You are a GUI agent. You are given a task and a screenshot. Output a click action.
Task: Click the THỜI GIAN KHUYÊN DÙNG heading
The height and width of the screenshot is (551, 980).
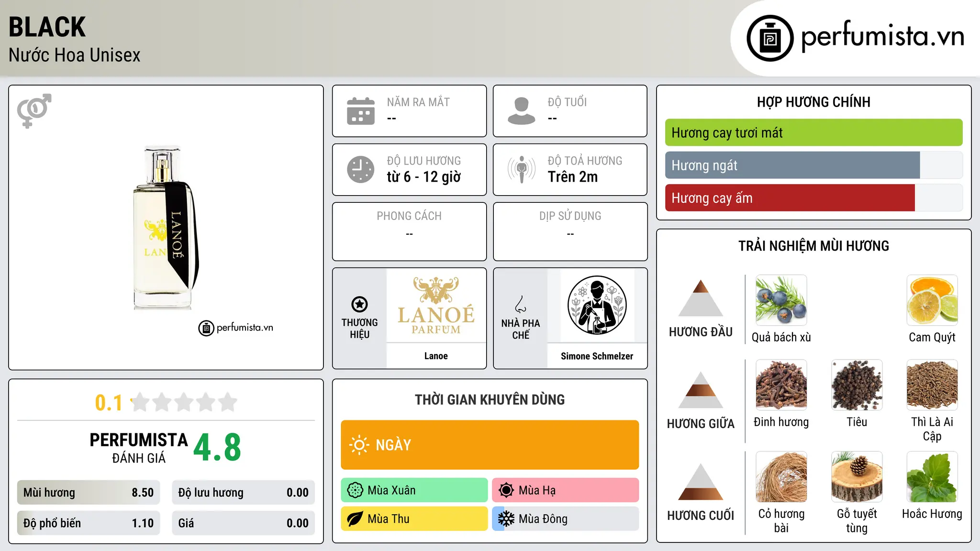(x=490, y=399)
